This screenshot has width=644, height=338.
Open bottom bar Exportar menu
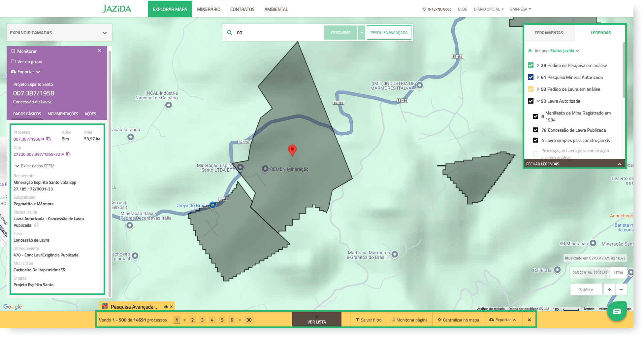click(503, 320)
